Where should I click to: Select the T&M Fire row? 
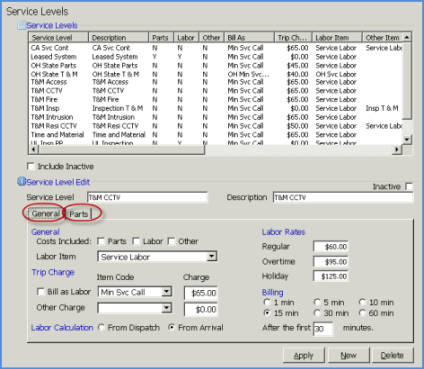coord(216,99)
